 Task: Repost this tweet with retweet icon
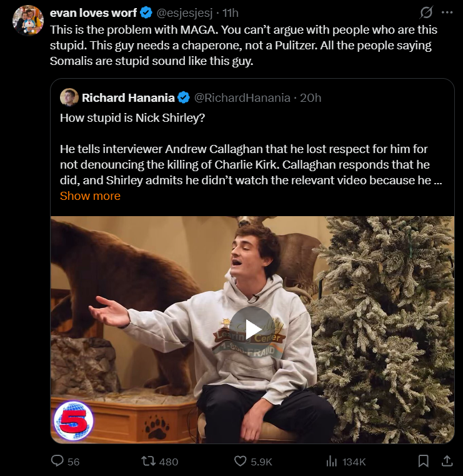click(148, 462)
